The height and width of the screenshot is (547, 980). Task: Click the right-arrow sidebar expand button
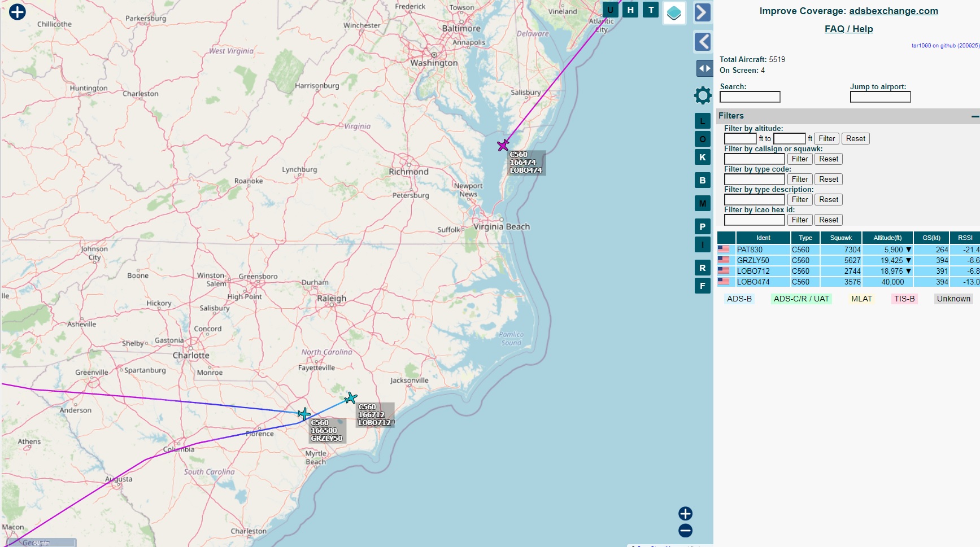click(702, 12)
